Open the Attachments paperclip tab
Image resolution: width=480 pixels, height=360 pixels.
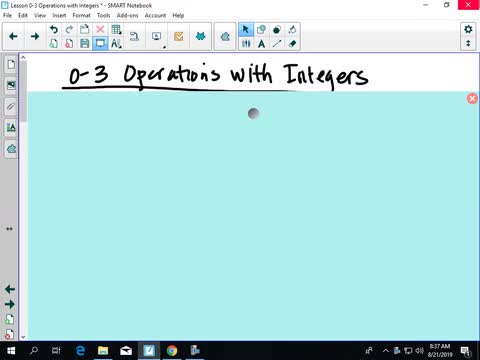[x=11, y=107]
